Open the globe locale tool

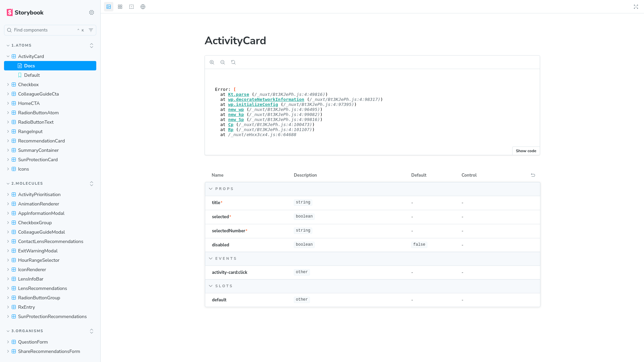pyautogui.click(x=143, y=7)
